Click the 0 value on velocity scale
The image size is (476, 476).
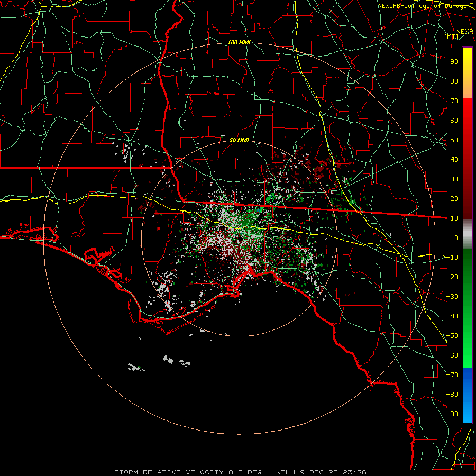(x=456, y=237)
